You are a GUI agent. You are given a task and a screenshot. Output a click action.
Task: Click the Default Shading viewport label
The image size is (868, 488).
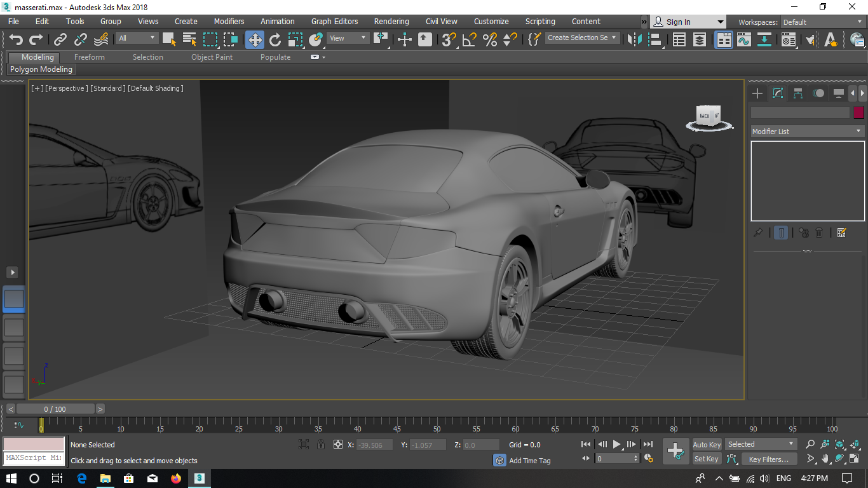156,88
